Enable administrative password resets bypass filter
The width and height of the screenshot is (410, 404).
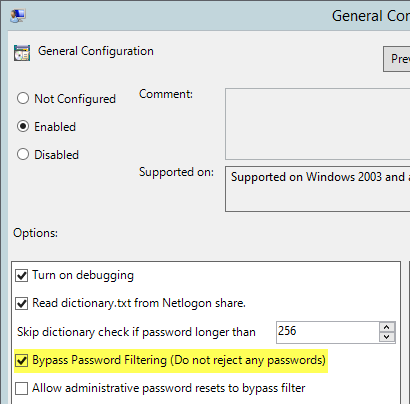pos(22,388)
